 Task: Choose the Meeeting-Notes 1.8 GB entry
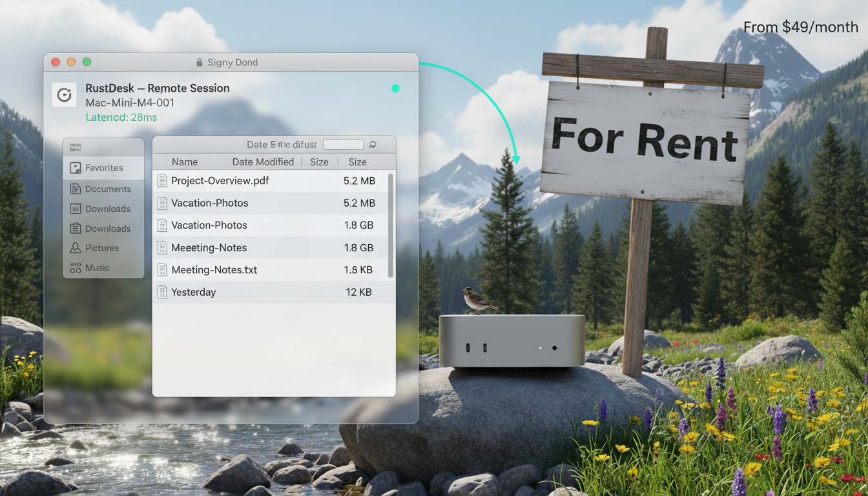coord(209,248)
